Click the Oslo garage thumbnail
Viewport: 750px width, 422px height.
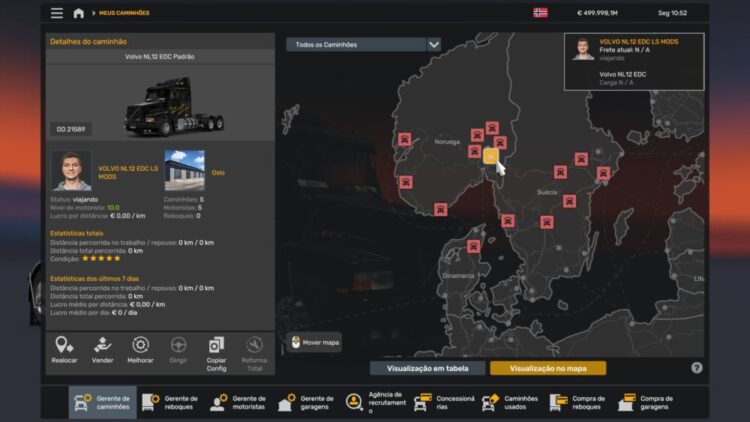point(184,170)
